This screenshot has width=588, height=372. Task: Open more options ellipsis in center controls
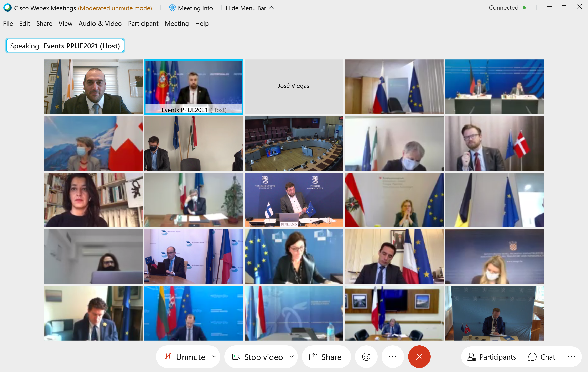[393, 357]
